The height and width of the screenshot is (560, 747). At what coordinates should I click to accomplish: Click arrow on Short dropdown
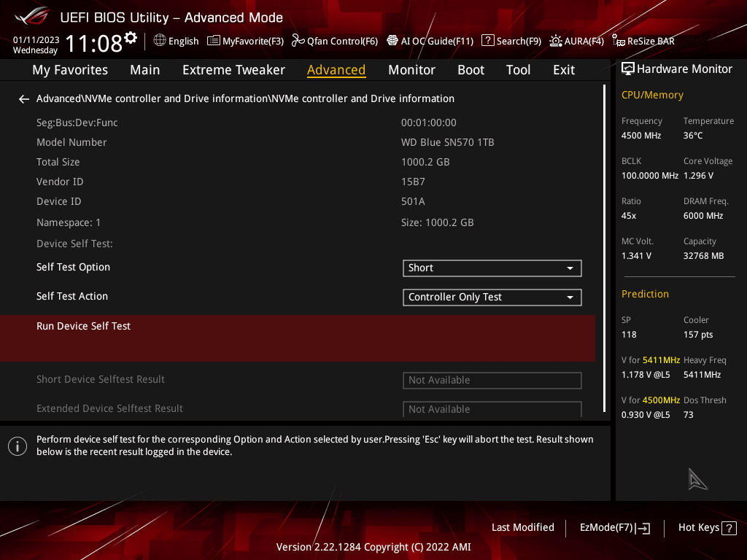[x=570, y=268]
